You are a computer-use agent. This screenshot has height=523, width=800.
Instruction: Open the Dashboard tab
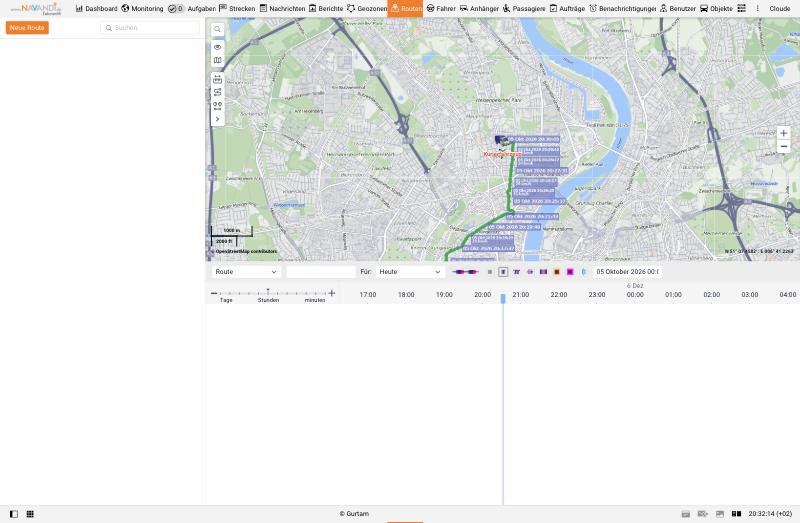point(96,9)
